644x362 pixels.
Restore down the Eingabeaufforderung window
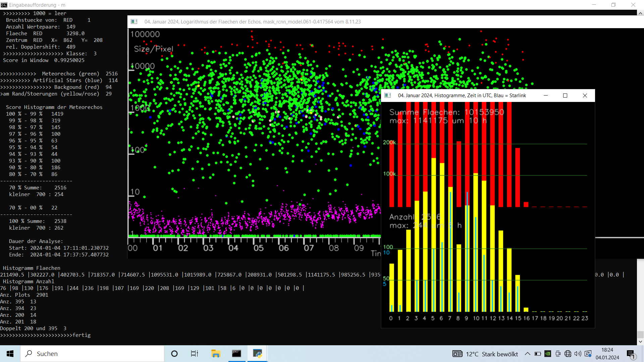click(x=613, y=5)
